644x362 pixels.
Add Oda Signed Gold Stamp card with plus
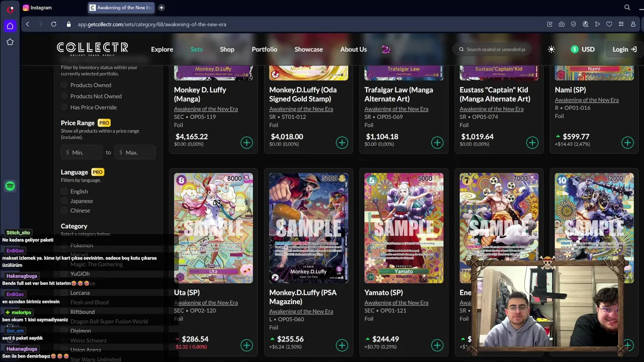click(x=342, y=143)
